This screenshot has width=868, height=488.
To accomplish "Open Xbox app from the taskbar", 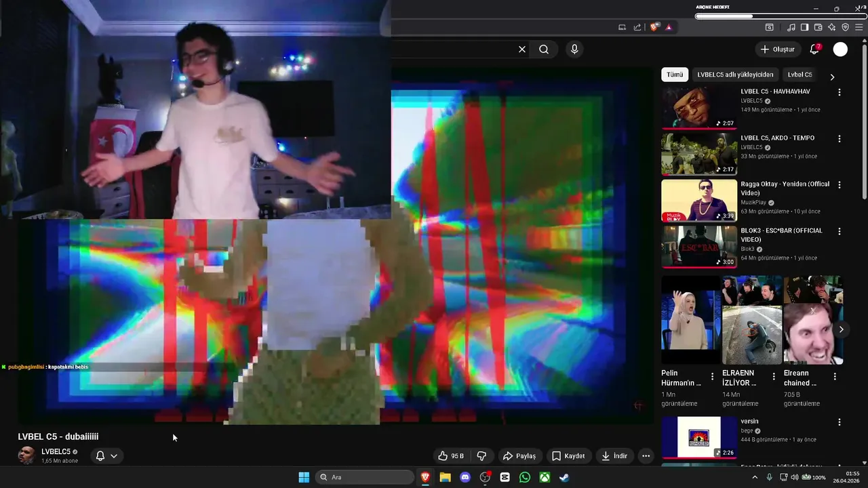I will tap(545, 477).
